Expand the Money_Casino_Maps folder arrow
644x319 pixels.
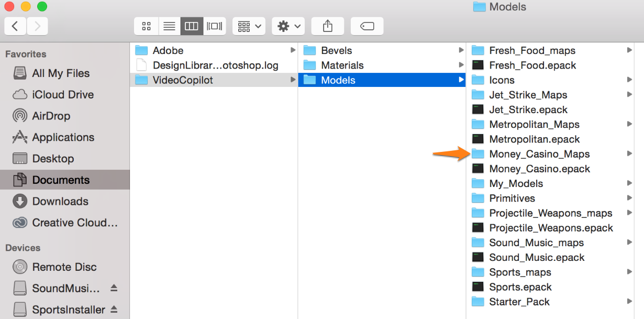(x=629, y=154)
